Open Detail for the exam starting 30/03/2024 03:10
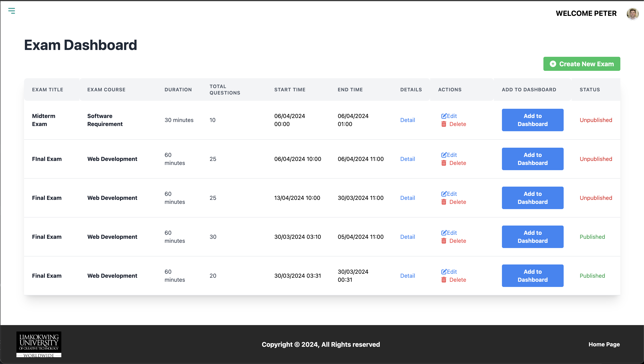 click(x=408, y=237)
